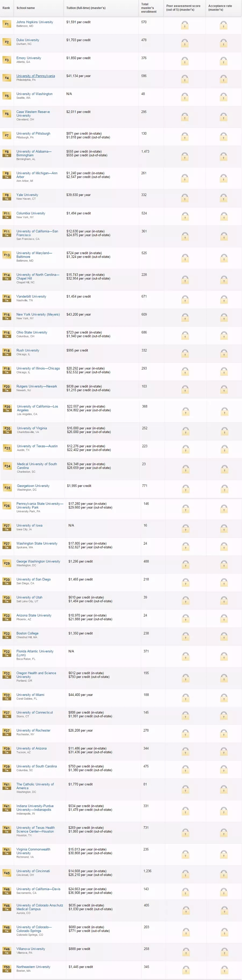
Task: Open the Johns Hopkins University link
Action: click(35, 22)
